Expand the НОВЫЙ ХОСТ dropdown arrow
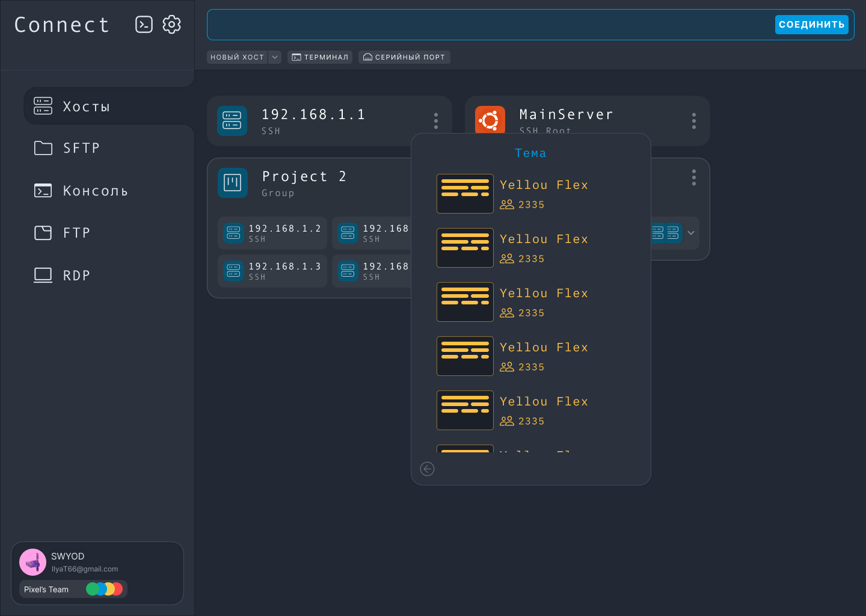866x616 pixels. (275, 57)
